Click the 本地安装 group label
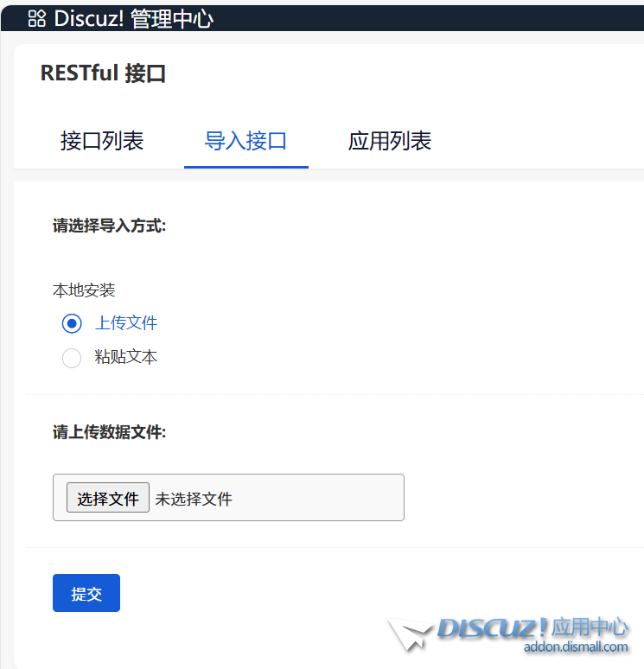 coord(84,290)
